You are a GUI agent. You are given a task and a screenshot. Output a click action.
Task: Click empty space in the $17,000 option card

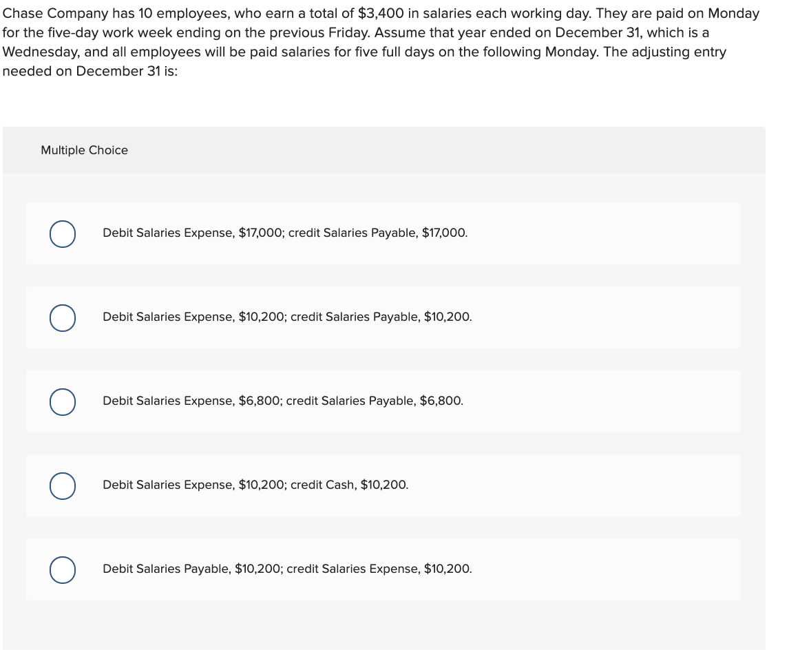click(x=604, y=233)
